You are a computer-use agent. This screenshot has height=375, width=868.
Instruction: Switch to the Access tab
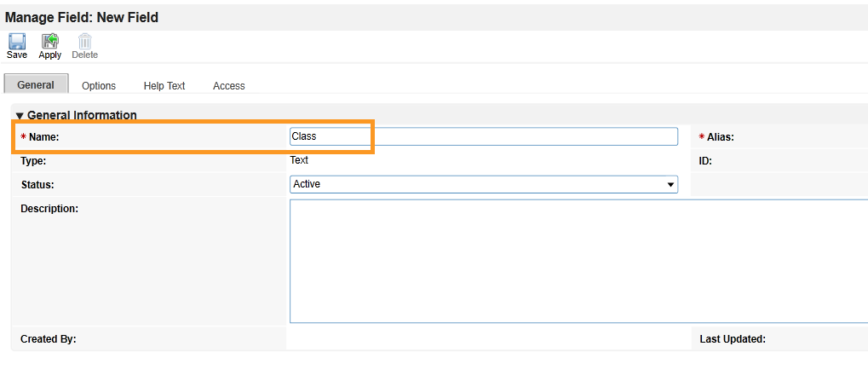[x=228, y=86]
